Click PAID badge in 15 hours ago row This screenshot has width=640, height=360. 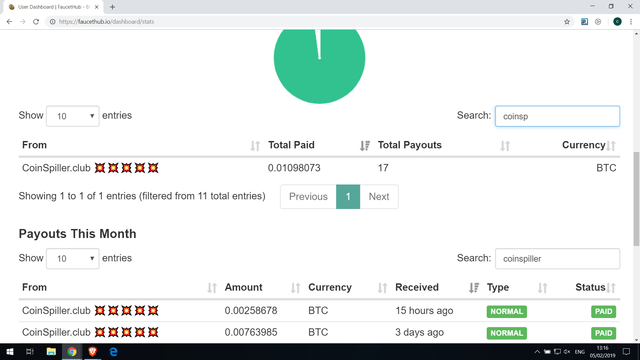[x=603, y=311]
